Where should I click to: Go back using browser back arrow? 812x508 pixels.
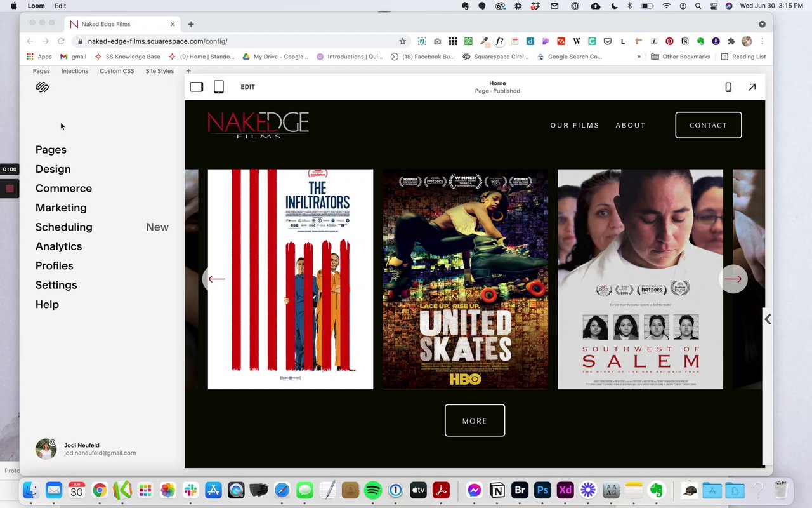(x=30, y=41)
